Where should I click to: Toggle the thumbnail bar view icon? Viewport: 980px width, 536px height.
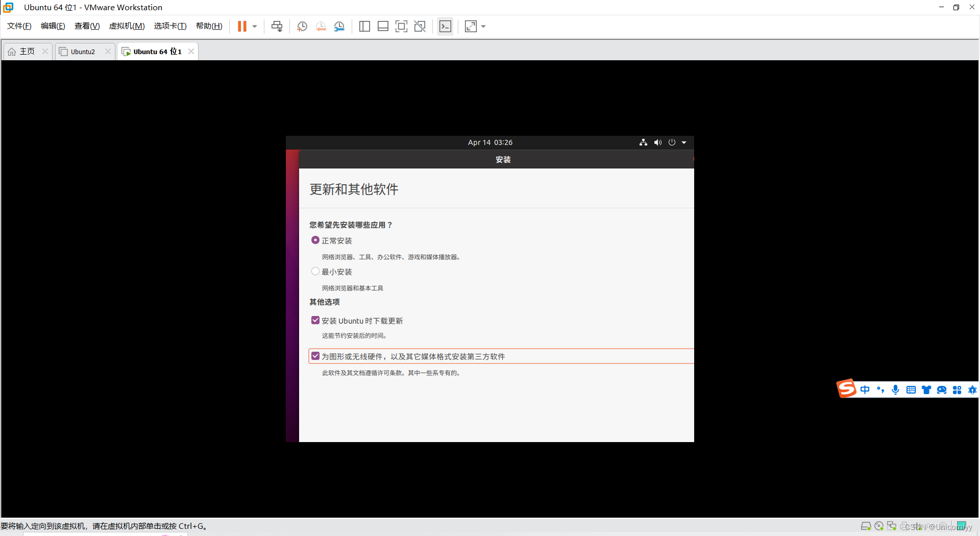[383, 27]
